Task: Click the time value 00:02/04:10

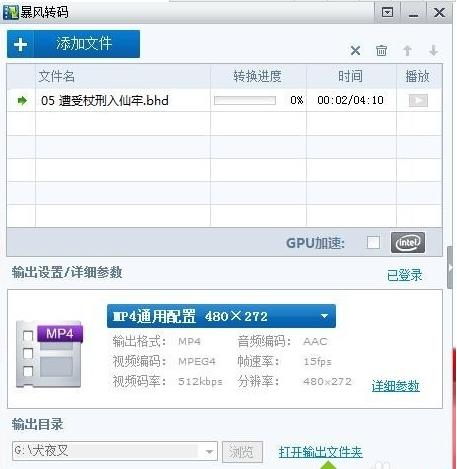Action: click(x=350, y=100)
